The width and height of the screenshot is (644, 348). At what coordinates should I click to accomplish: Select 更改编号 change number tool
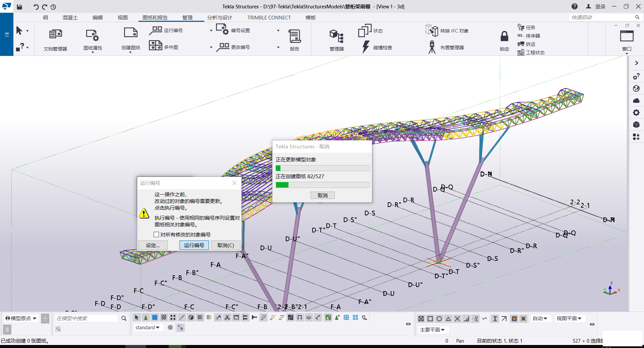pyautogui.click(x=233, y=47)
